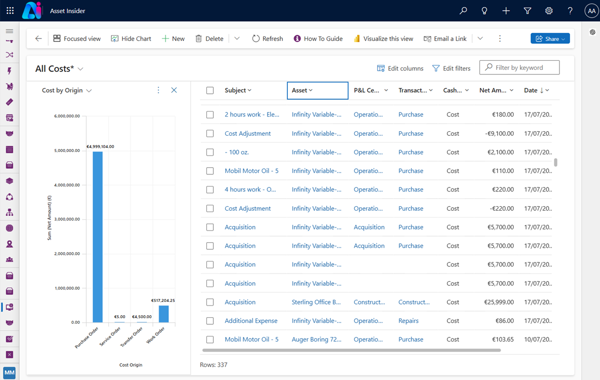Tick the select all rows checkbox

click(x=210, y=90)
